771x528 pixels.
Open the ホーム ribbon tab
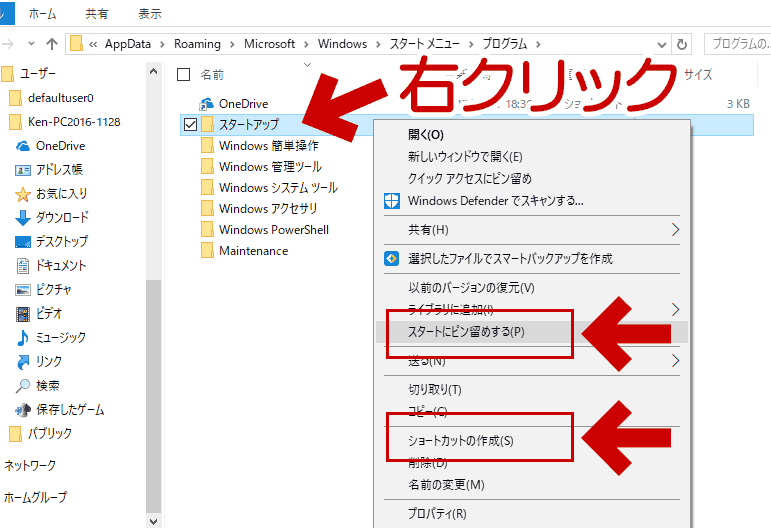pyautogui.click(x=42, y=14)
